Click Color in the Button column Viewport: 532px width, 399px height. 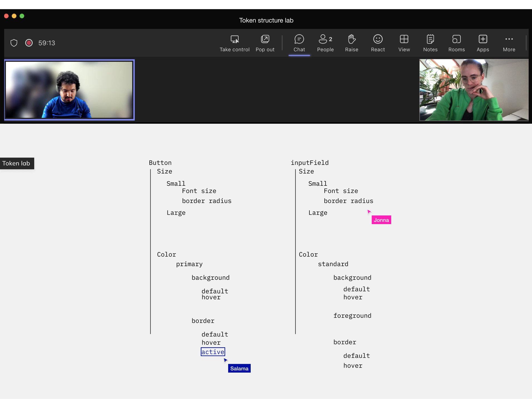(x=166, y=254)
